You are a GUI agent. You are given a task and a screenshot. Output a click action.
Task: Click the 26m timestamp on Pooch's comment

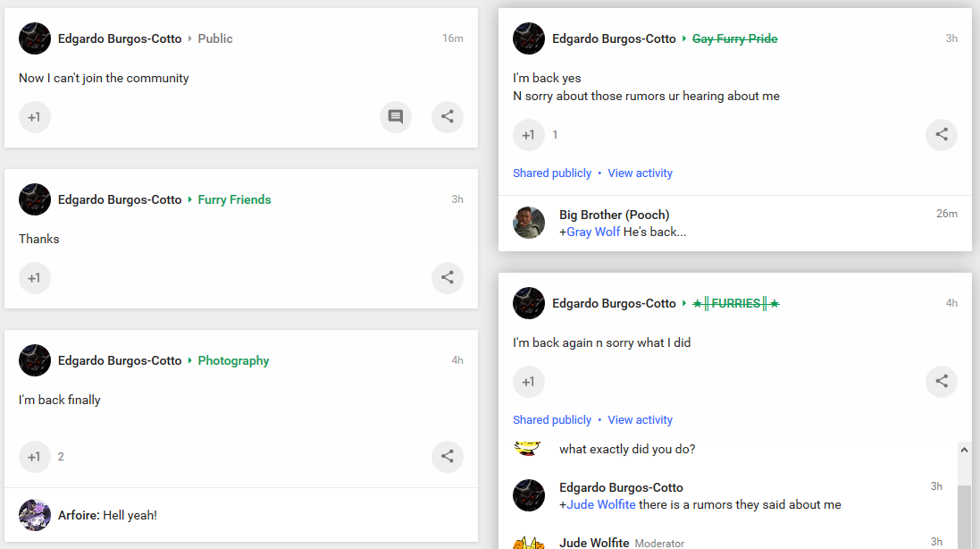[947, 214]
